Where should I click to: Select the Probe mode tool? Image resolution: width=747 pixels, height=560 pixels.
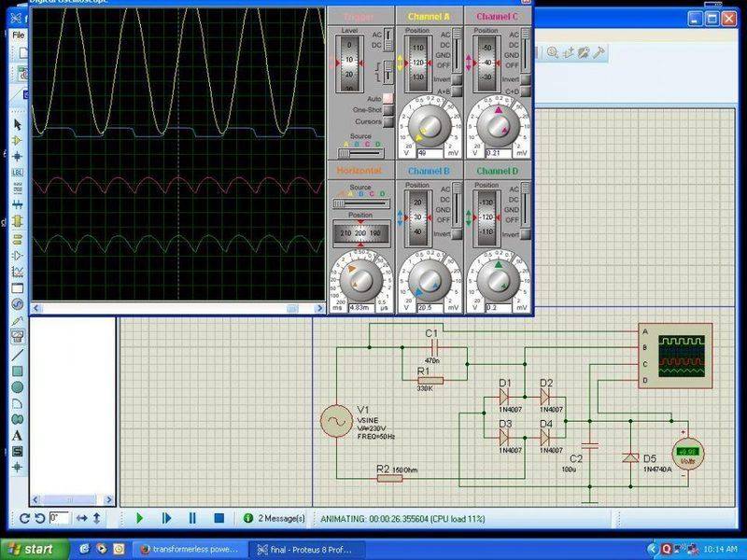pyautogui.click(x=18, y=320)
